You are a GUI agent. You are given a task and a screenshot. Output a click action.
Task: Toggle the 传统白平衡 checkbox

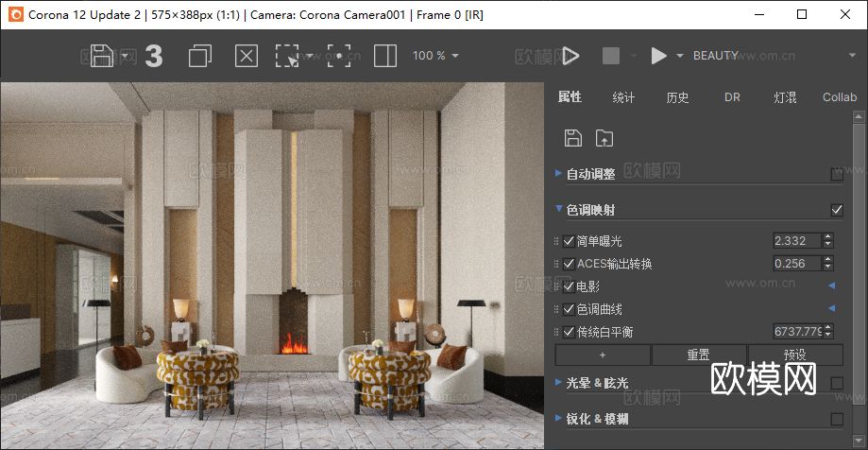point(569,332)
